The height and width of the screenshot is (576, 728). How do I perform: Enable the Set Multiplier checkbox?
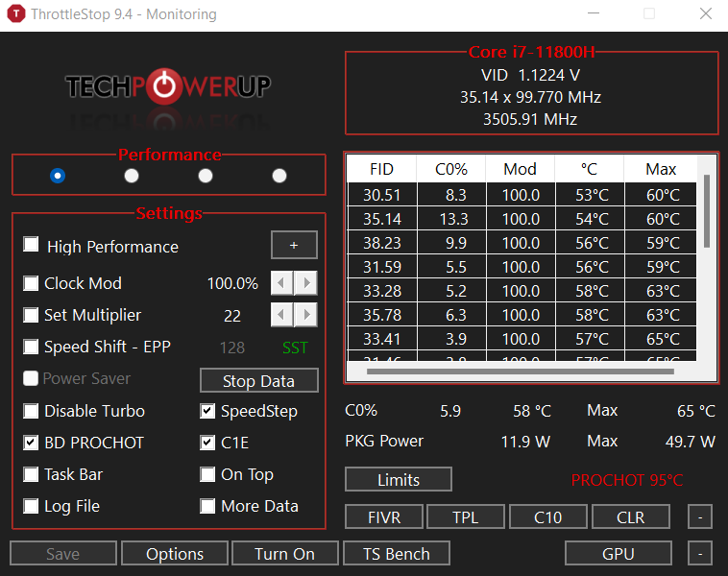tap(31, 315)
